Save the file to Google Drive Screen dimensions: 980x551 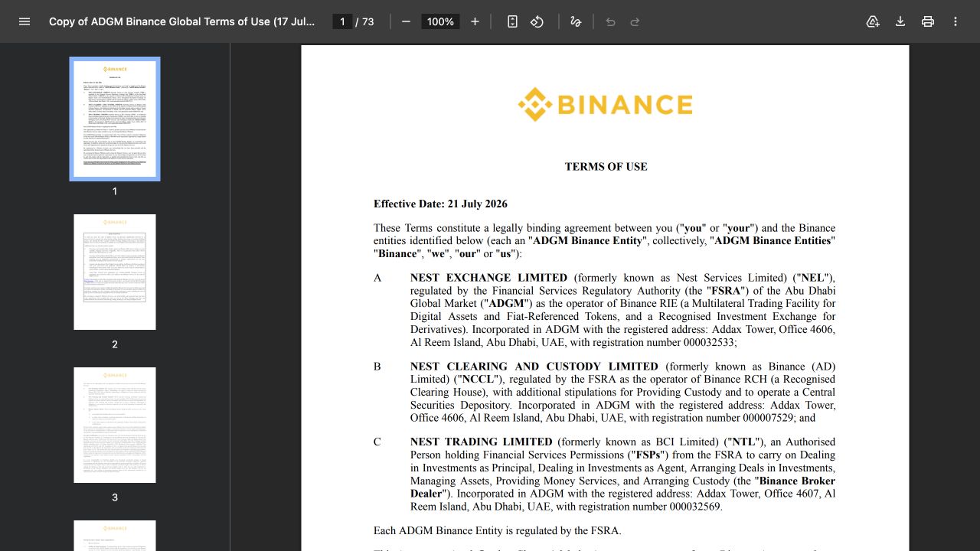873,21
